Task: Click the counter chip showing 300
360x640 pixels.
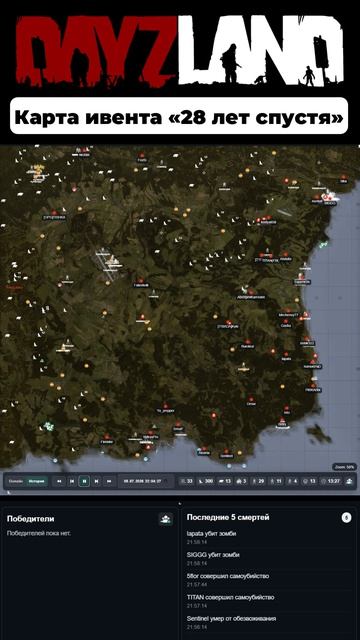Action: (x=206, y=481)
